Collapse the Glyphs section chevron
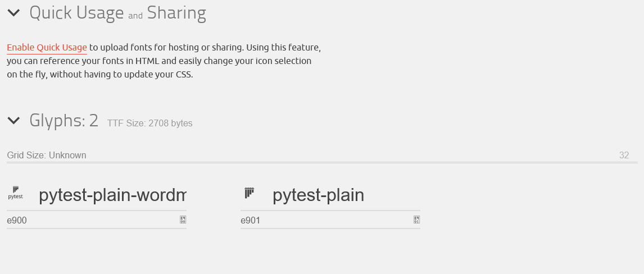The width and height of the screenshot is (644, 274). (14, 120)
